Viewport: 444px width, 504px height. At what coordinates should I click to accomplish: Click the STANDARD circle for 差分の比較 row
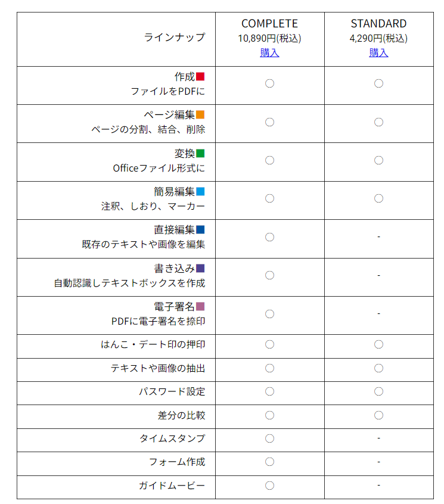point(378,415)
